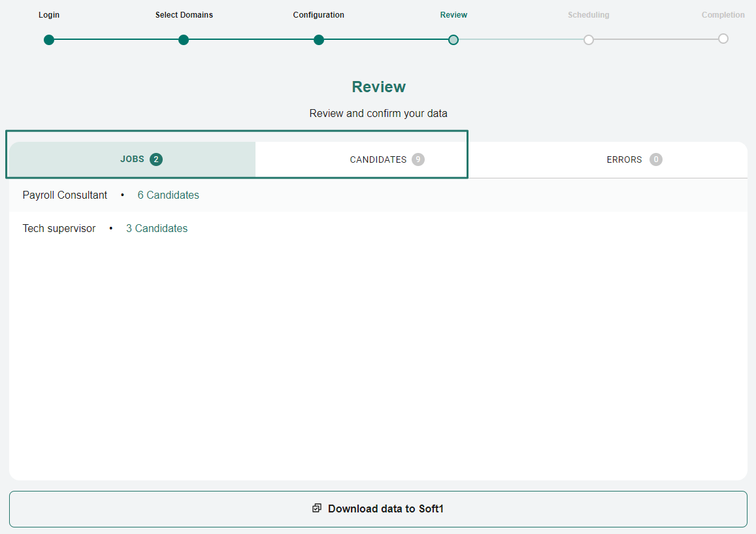Click the Scheduling step label
The height and width of the screenshot is (534, 756).
tap(588, 15)
